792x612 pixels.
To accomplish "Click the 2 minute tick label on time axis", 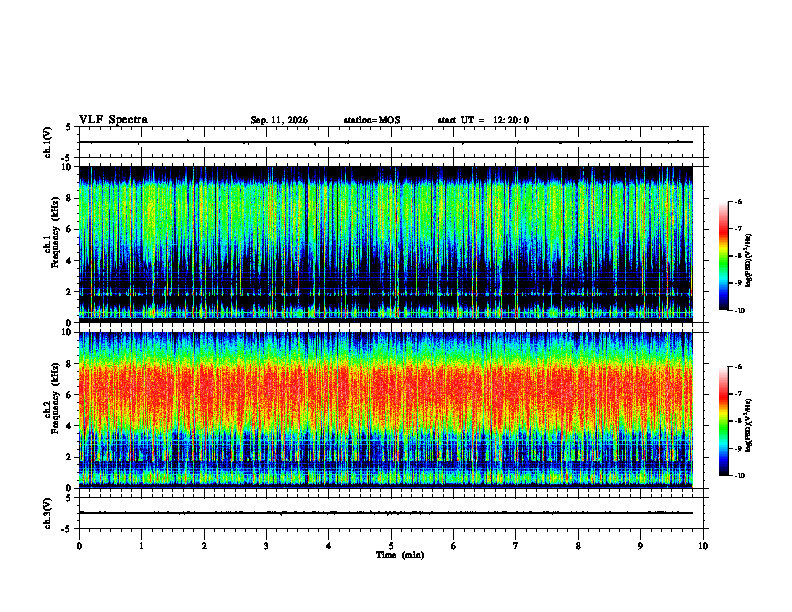I will [204, 546].
